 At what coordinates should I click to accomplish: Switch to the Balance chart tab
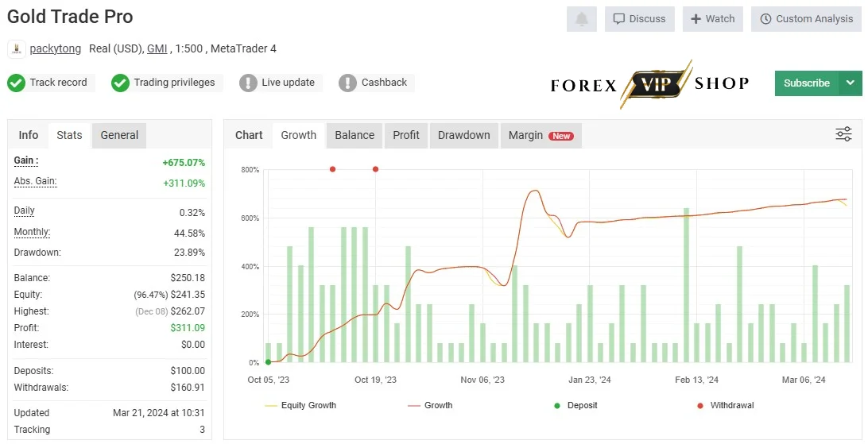(x=355, y=136)
